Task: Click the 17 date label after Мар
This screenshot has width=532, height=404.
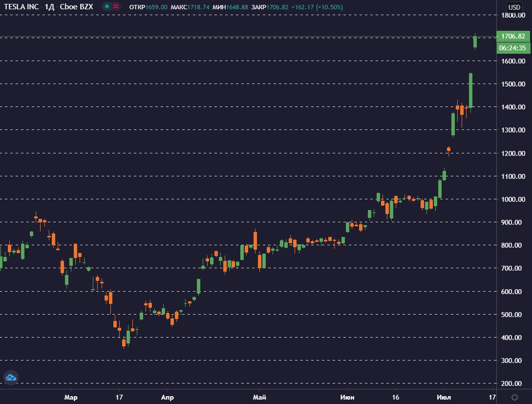Action: [x=119, y=397]
